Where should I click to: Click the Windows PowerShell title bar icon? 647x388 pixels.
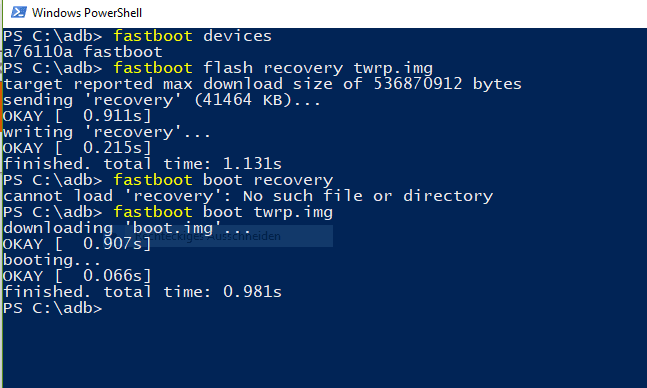tap(19, 12)
